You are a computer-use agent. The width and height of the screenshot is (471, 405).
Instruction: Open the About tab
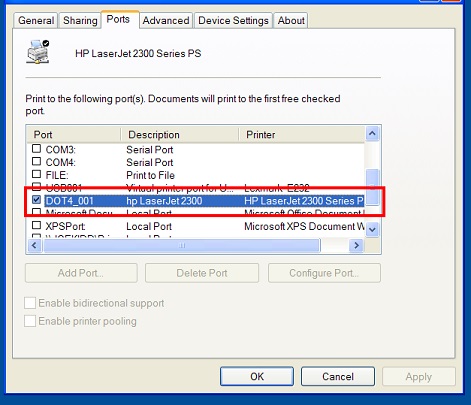[x=291, y=21]
